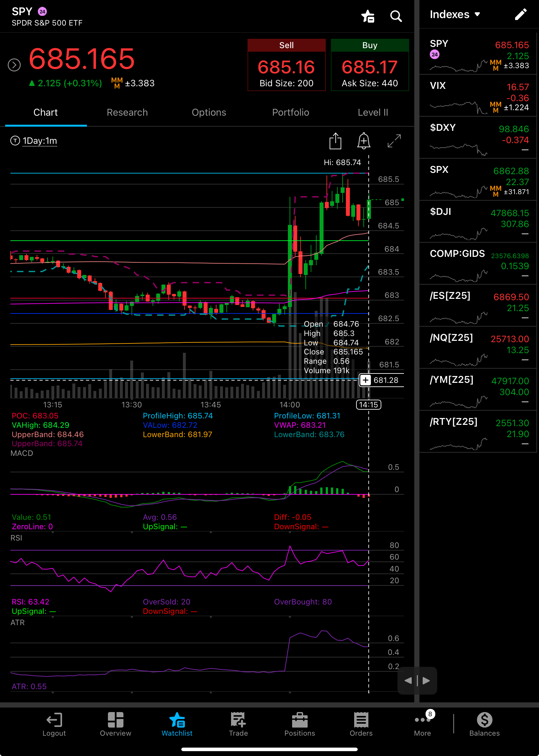
Task: Tap the ProfileHigh: 685.74 value
Action: coord(178,416)
